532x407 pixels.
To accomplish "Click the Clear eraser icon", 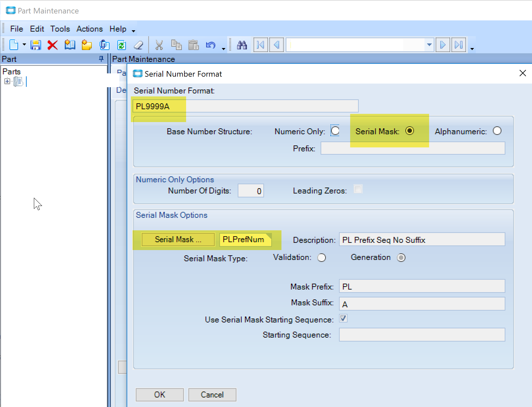I will click(x=138, y=45).
